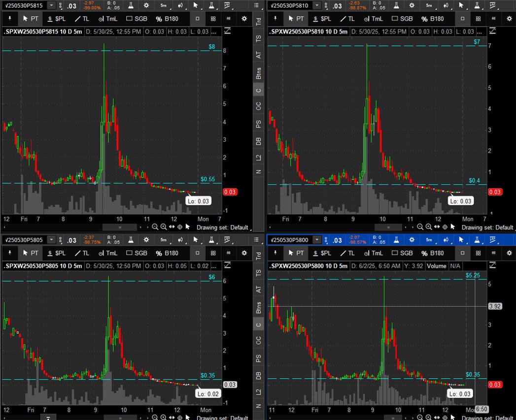Click the TmL button in P5805 toolbar
Screen dimensions: 516x420
pyautogui.click(x=108, y=253)
